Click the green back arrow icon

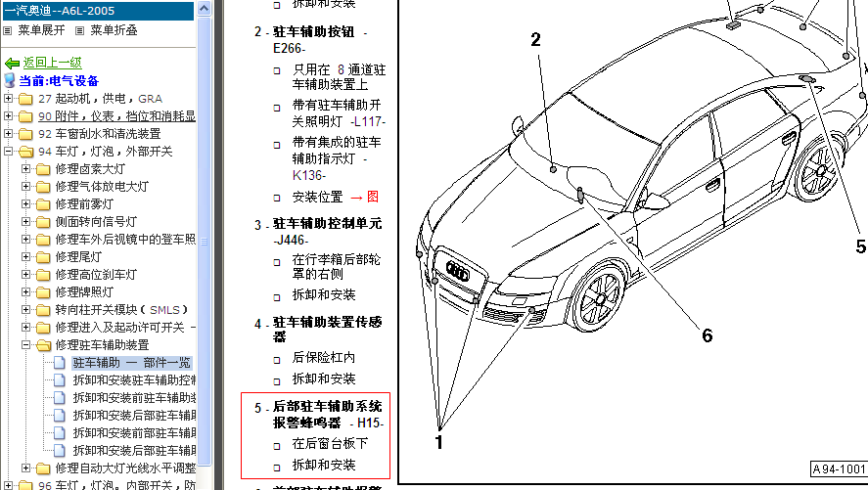tap(12, 63)
